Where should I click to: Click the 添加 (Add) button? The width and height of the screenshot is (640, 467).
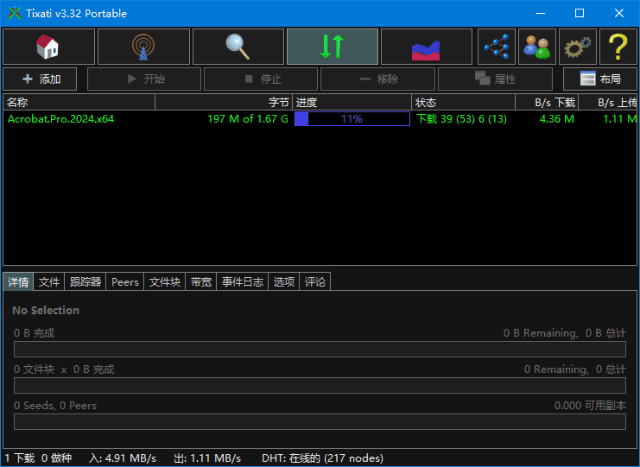42,79
